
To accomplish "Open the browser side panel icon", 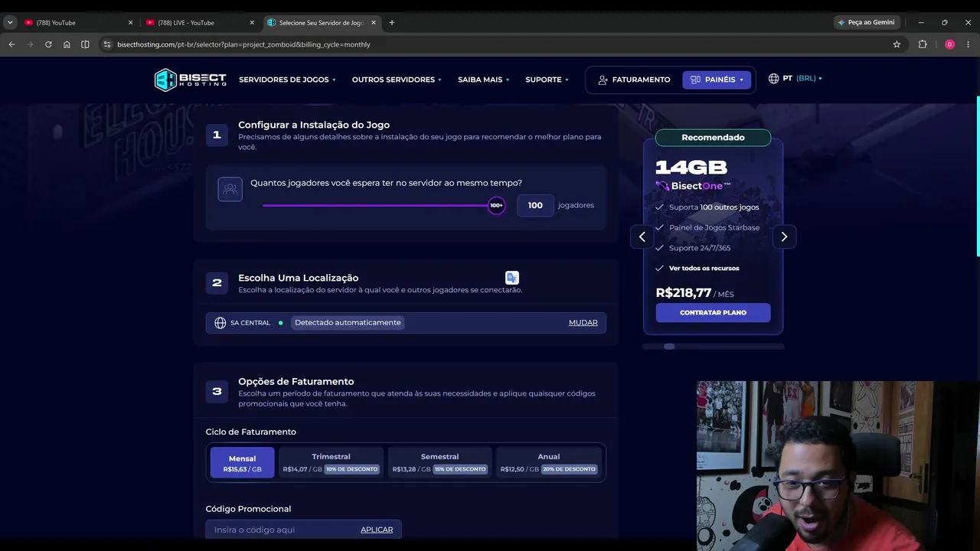I will point(85,44).
